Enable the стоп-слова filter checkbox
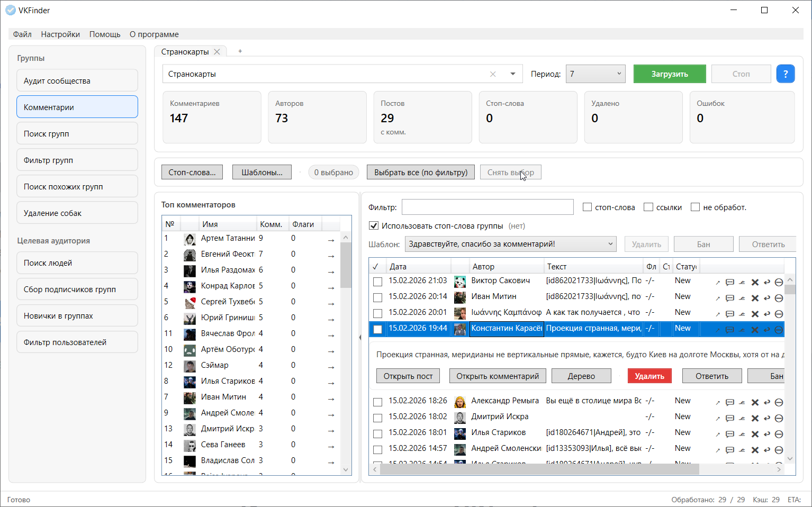The image size is (812, 507). point(587,207)
